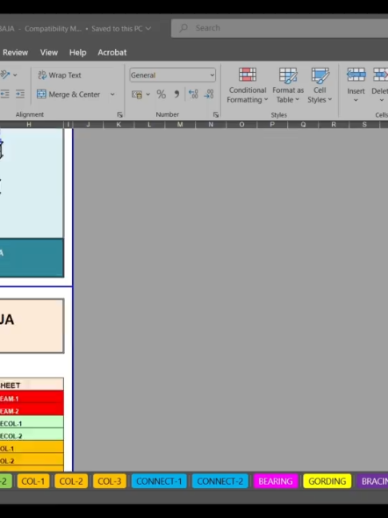The image size is (388, 518).
Task: Select the COL-1 sheet tab
Action: tap(33, 481)
